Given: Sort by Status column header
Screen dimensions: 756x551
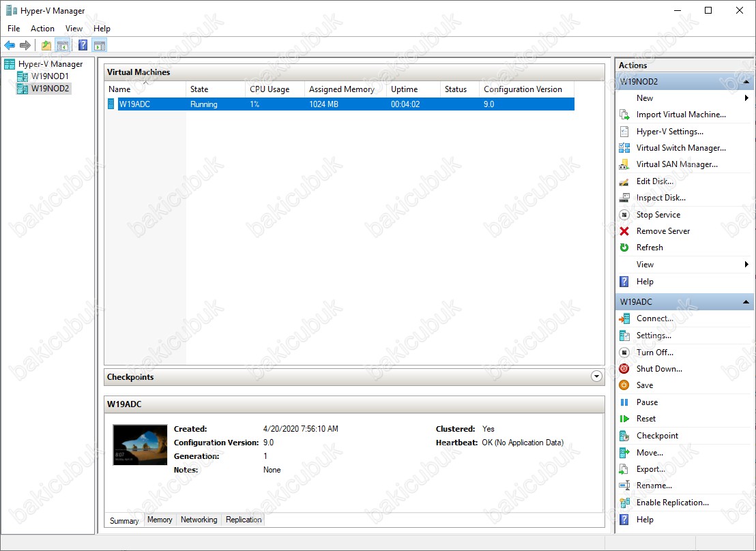Looking at the screenshot, I should [x=459, y=89].
